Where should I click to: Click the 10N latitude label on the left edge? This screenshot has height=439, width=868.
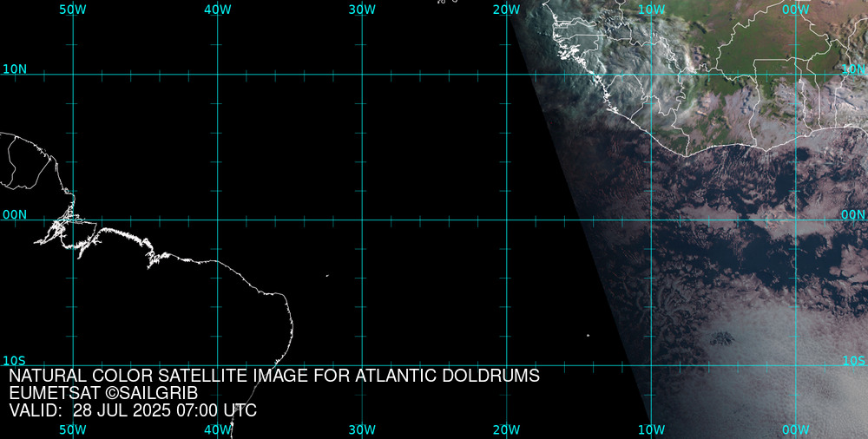[15, 69]
